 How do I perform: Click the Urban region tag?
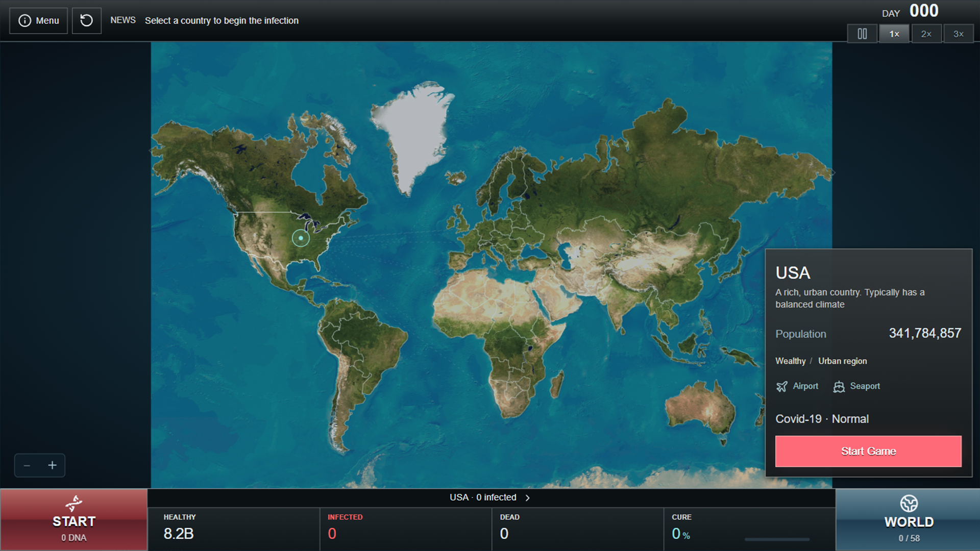842,361
